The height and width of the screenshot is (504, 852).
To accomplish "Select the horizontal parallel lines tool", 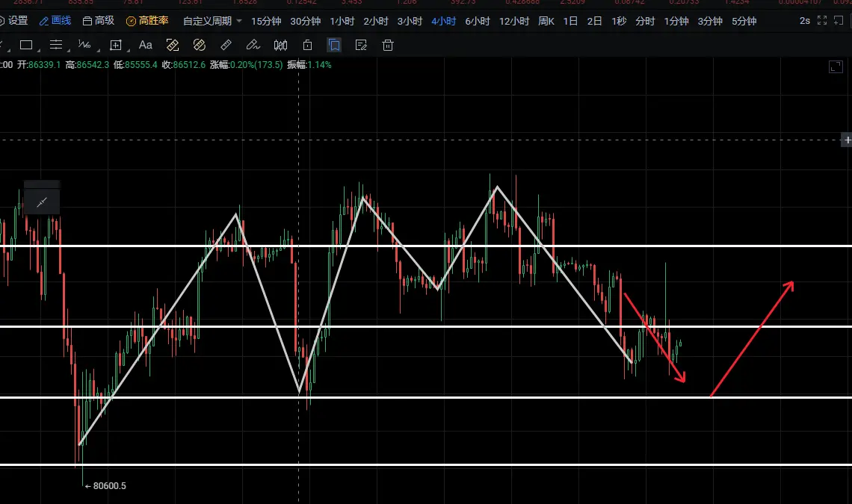I will click(x=55, y=45).
